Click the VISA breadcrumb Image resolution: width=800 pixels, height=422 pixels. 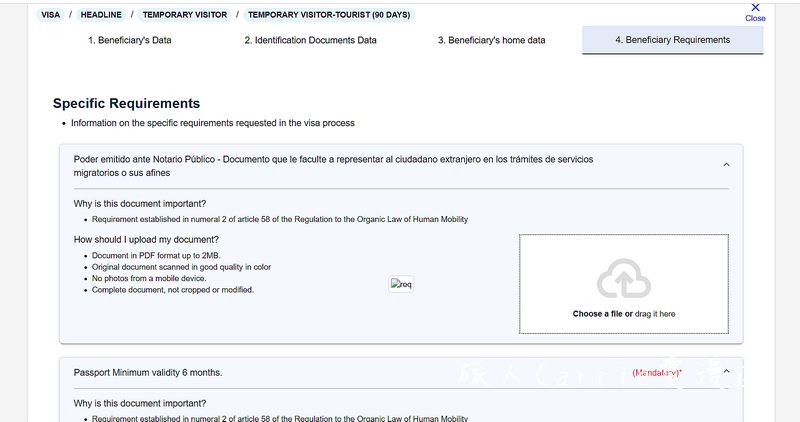click(x=51, y=15)
